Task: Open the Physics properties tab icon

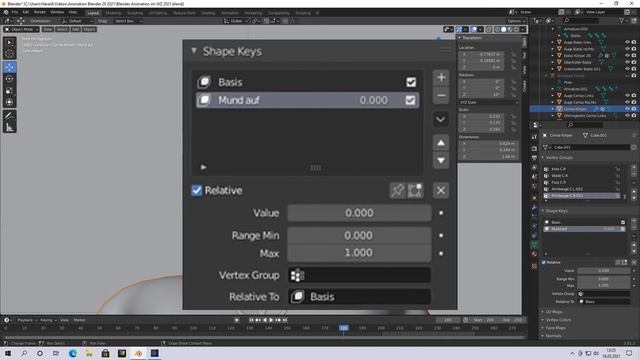Action: 534,226
